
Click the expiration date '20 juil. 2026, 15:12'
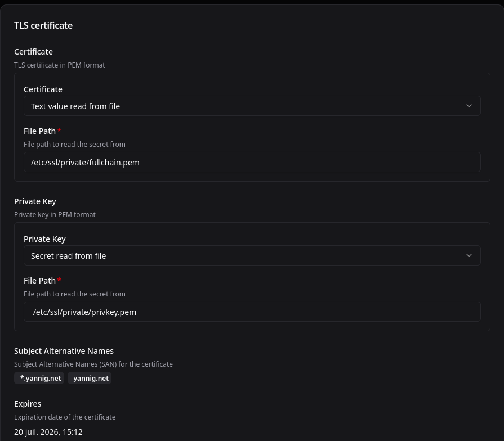click(48, 432)
